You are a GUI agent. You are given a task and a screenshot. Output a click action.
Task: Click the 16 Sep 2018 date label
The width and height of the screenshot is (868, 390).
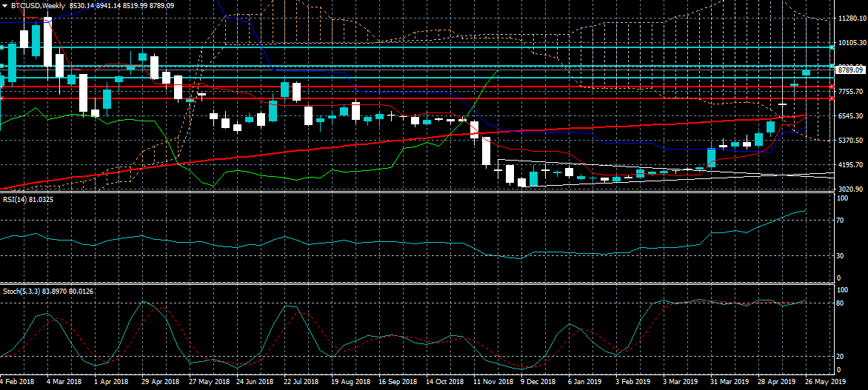click(398, 382)
